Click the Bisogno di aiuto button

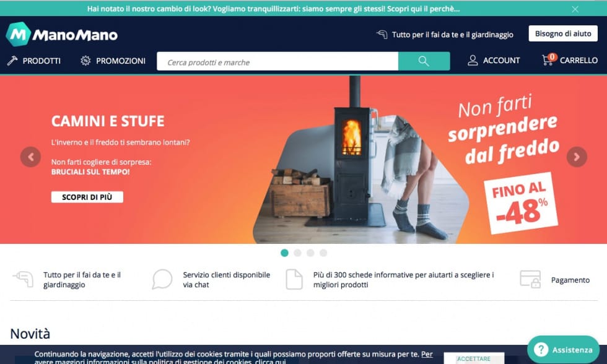[563, 33]
